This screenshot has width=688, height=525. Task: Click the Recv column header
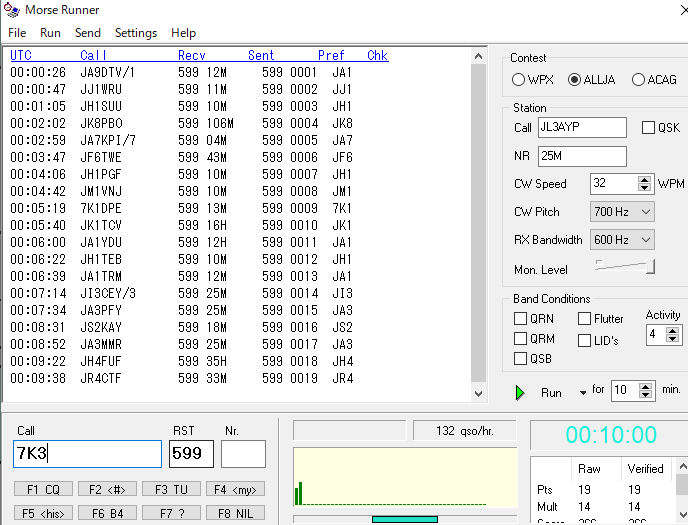192,55
